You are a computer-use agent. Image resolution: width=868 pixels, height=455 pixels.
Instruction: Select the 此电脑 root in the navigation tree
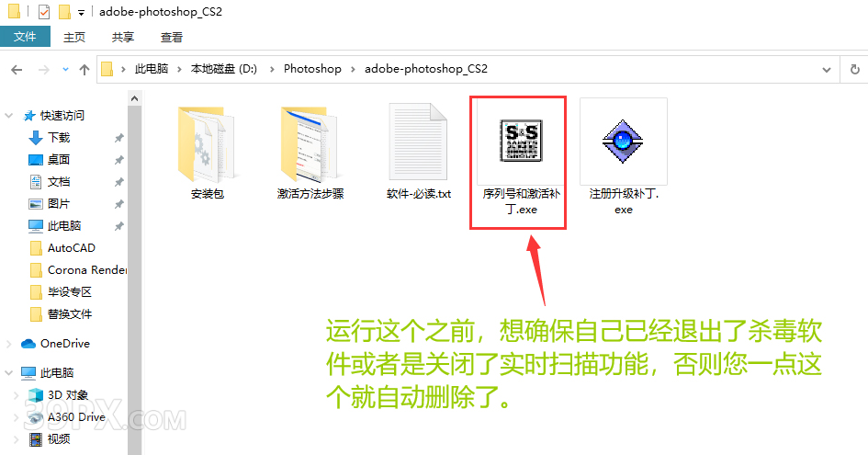coord(56,373)
